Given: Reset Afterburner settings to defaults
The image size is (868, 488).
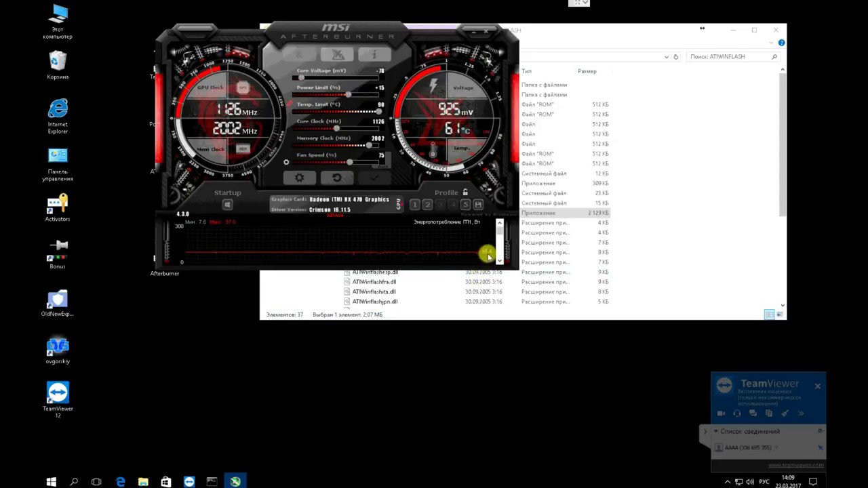Looking at the screenshot, I should click(337, 178).
